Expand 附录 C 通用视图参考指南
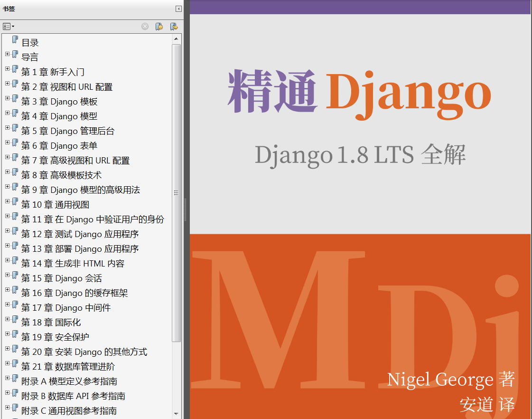 point(8,407)
